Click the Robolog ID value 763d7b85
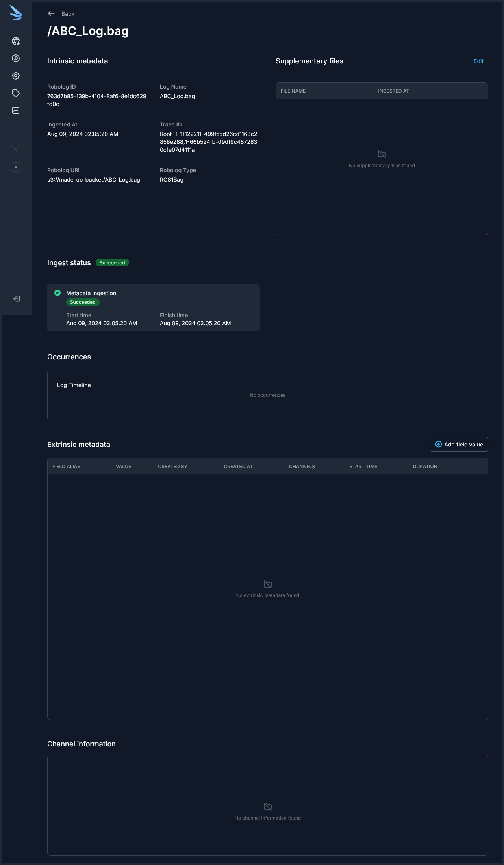The image size is (504, 865). tap(97, 100)
